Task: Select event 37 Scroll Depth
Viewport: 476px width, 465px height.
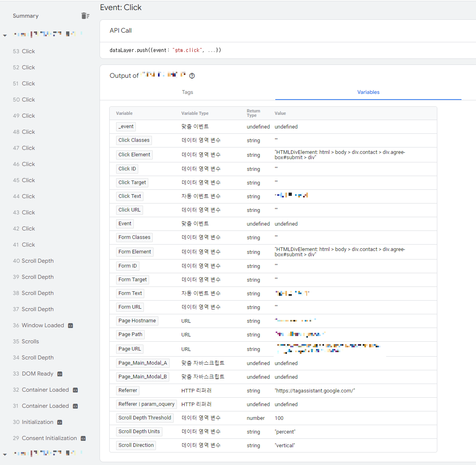Action: (x=33, y=309)
